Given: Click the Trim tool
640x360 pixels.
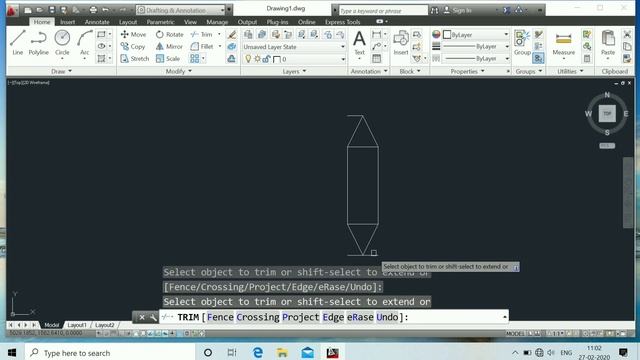Looking at the screenshot, I should [202, 35].
